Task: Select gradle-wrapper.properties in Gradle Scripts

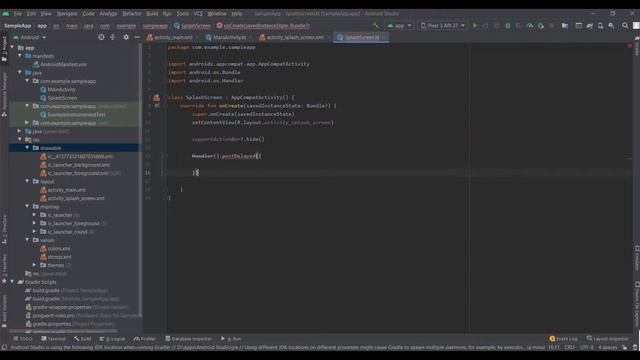Action: 62,307
